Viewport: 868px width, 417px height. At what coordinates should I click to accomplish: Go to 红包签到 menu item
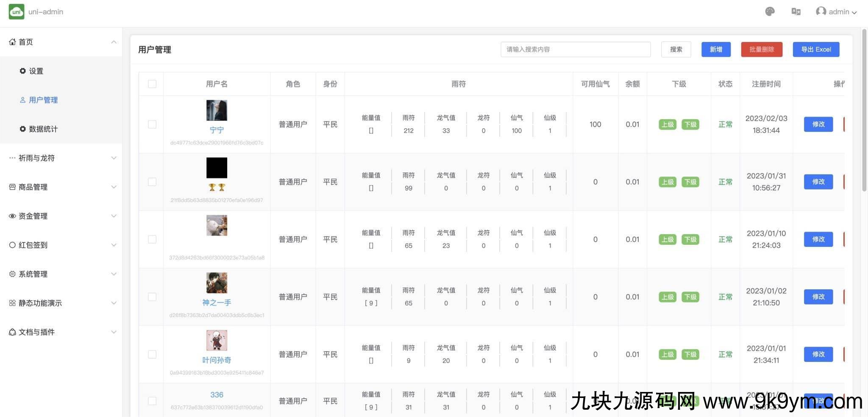pos(33,245)
